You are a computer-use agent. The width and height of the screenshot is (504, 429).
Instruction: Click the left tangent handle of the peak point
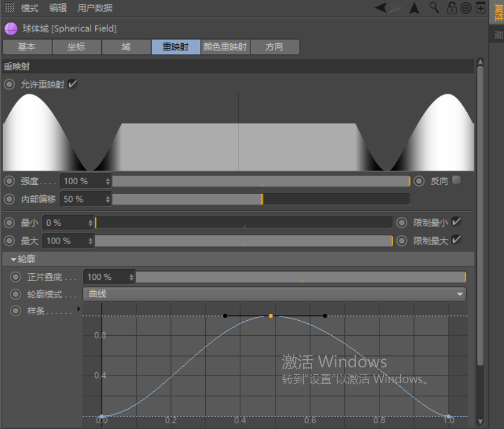(x=225, y=316)
